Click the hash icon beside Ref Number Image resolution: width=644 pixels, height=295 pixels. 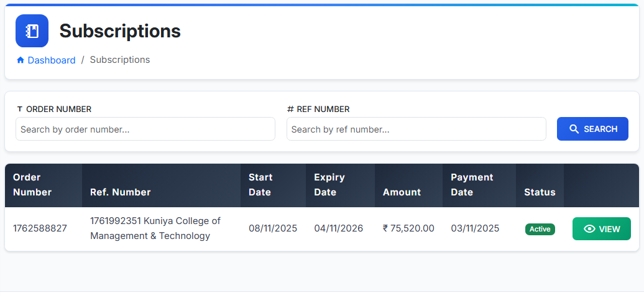[290, 110]
